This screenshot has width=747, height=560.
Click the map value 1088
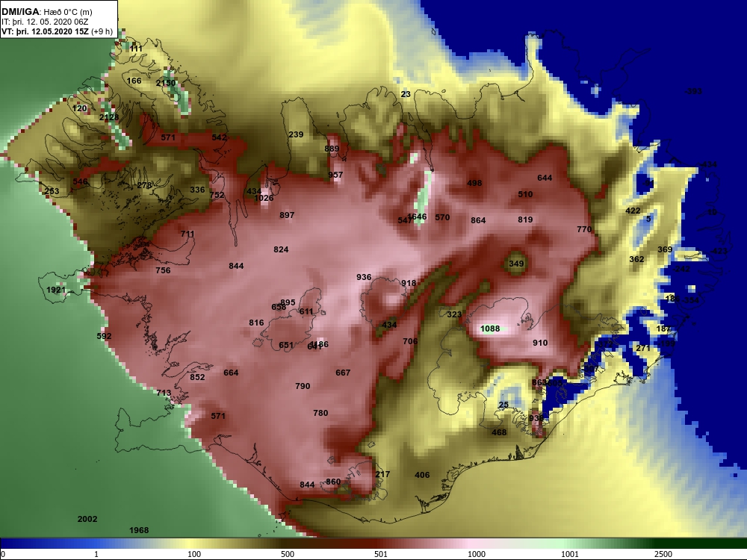click(x=490, y=329)
